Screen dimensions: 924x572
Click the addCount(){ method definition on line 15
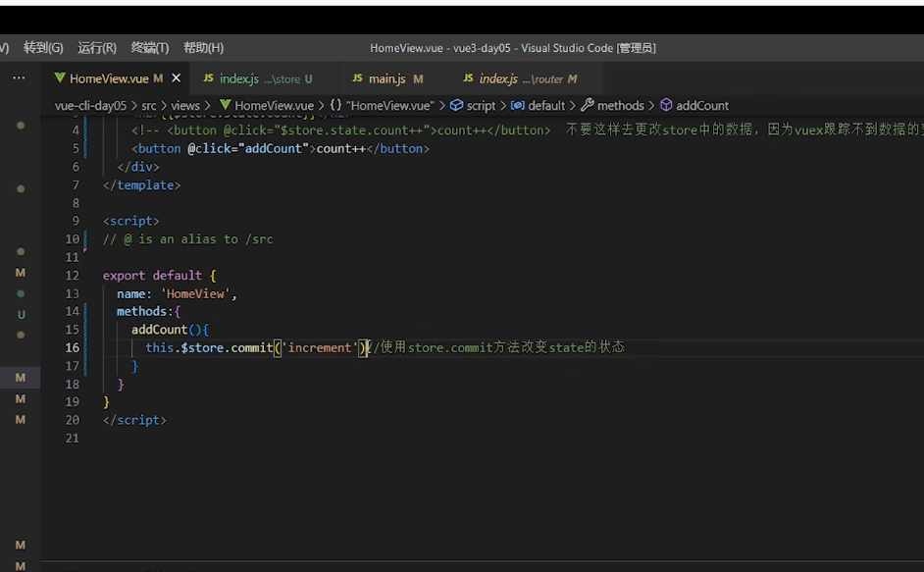tap(170, 330)
